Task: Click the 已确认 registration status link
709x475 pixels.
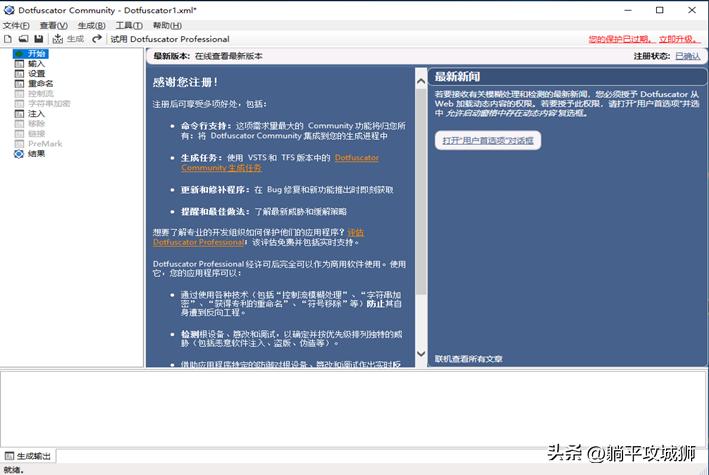Action: [x=688, y=56]
